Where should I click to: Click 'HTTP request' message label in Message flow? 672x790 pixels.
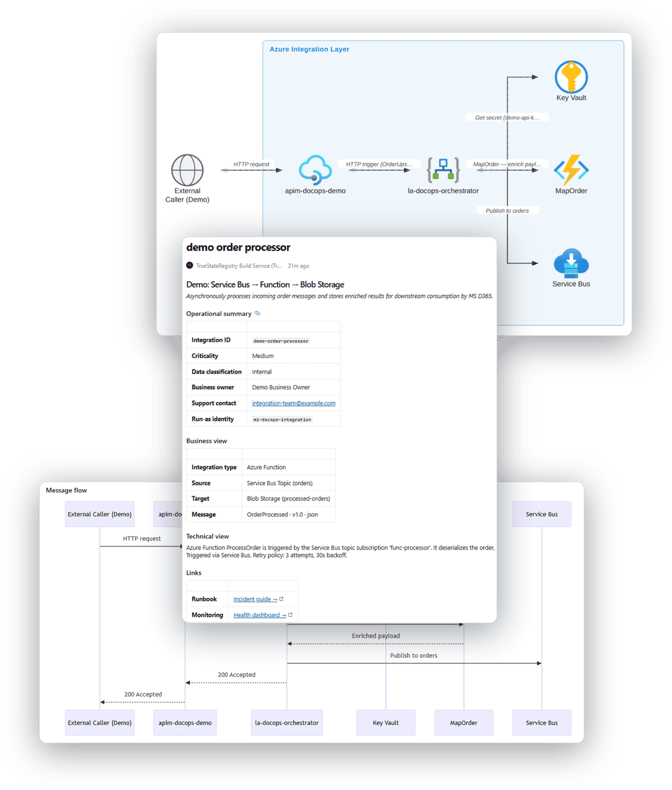tap(142, 538)
